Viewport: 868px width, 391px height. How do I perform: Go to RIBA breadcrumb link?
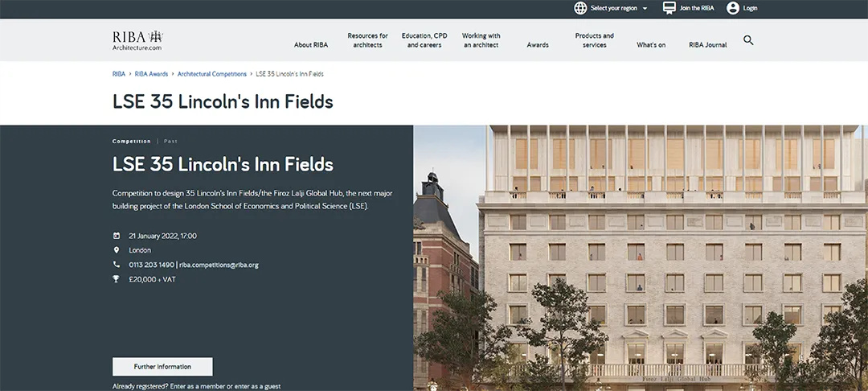[x=118, y=74]
